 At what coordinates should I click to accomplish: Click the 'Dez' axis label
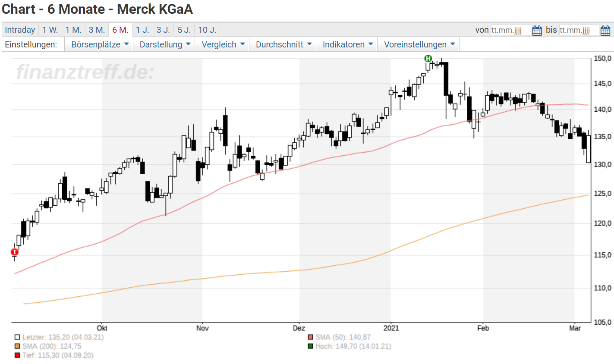coord(299,328)
